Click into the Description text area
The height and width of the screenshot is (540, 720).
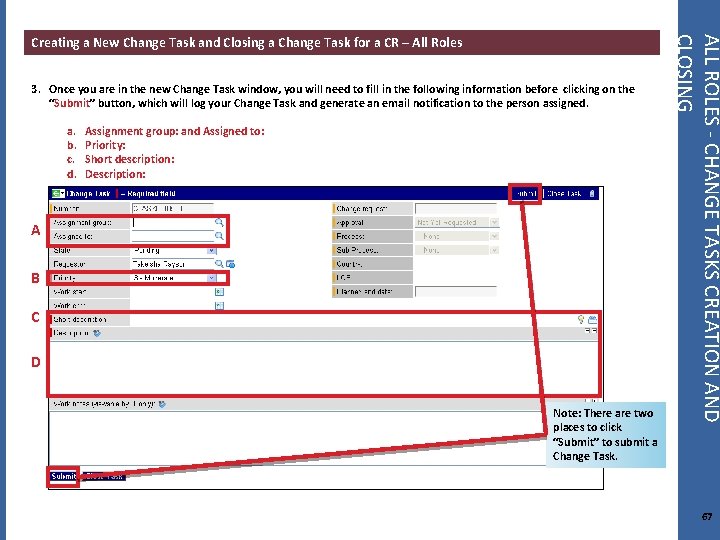pyautogui.click(x=324, y=367)
